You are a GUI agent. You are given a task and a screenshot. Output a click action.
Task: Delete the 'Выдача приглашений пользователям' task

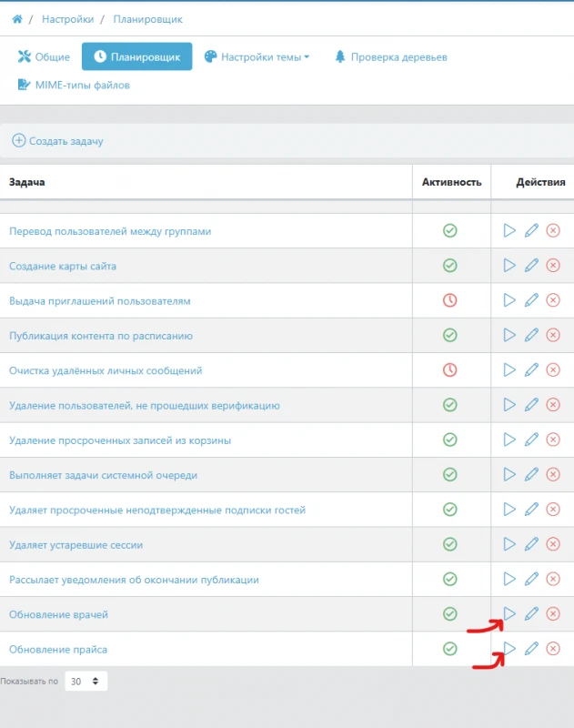pyautogui.click(x=553, y=300)
